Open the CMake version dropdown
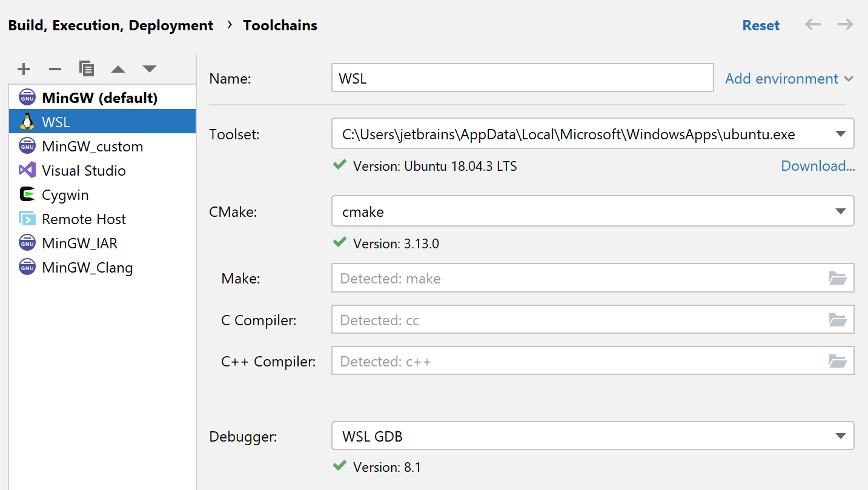The image size is (868, 490). 841,211
